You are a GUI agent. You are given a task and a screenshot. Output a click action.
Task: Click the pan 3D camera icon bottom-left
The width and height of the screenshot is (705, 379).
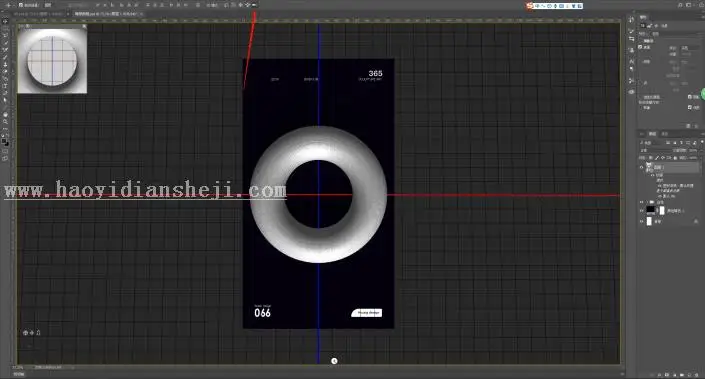(31, 333)
